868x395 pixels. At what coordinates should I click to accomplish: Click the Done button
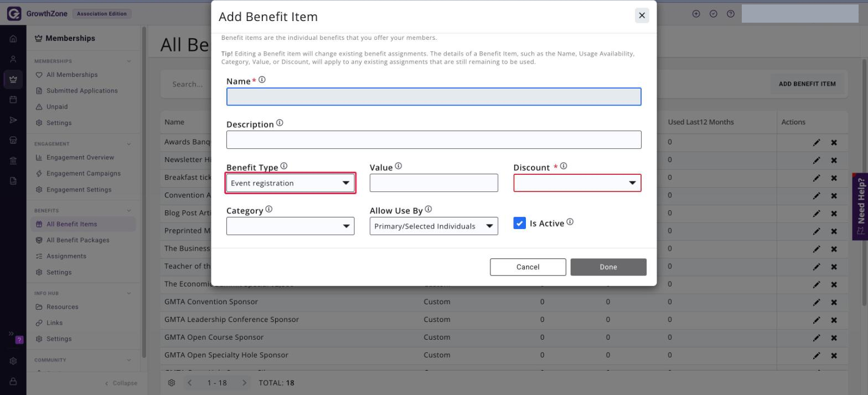(x=608, y=267)
